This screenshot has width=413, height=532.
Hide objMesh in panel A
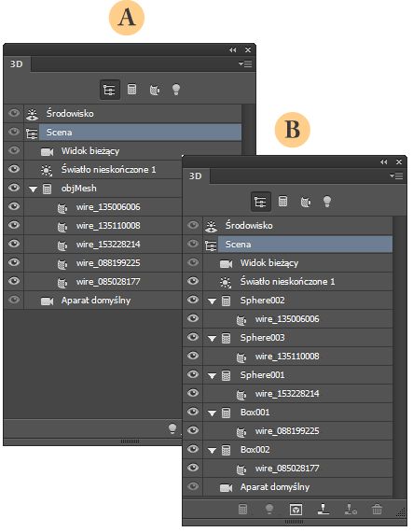tap(14, 188)
